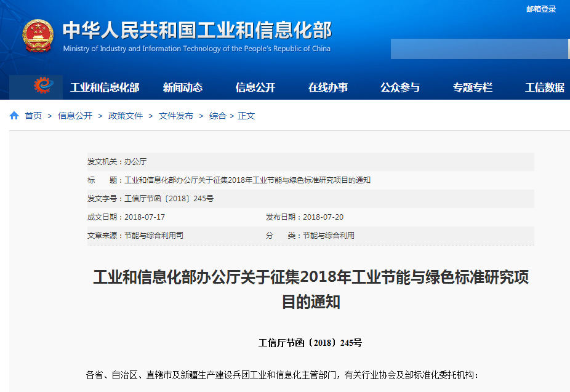The image size is (570, 392).
Task: Click the document number 工信厅节函〔2018〕245号 heading
Action: point(311,343)
